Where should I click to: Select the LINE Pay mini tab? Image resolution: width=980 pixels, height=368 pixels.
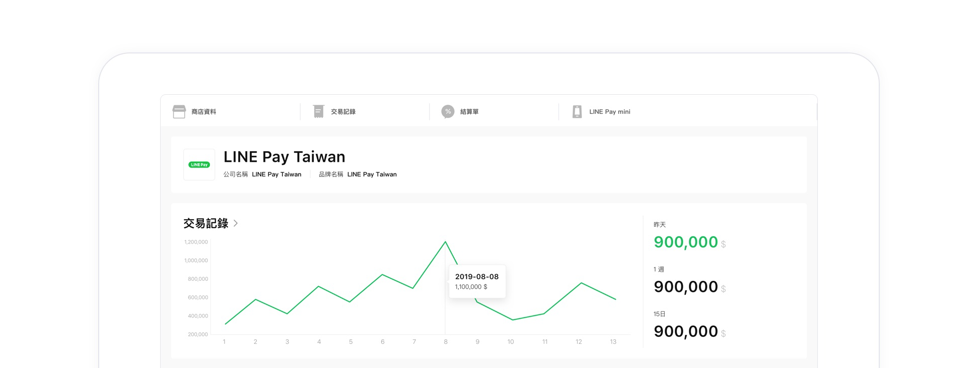[609, 112]
